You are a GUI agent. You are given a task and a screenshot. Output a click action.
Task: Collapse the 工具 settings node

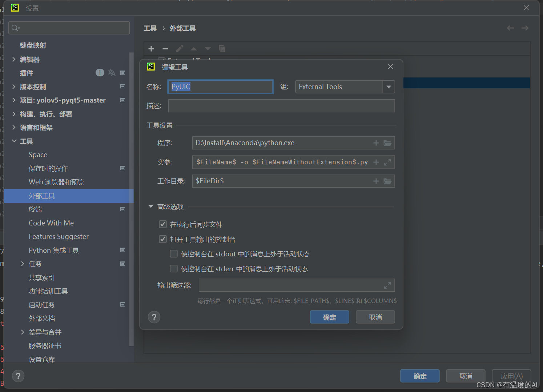14,141
